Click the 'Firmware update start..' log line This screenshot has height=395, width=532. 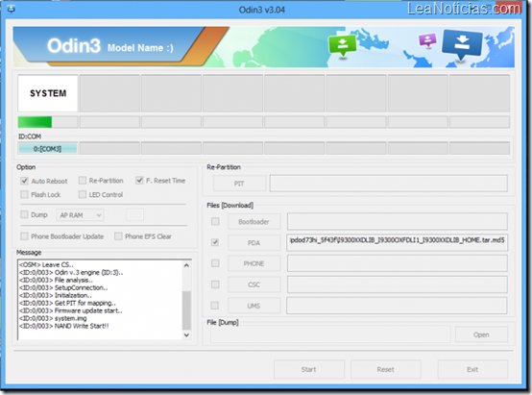(x=71, y=310)
